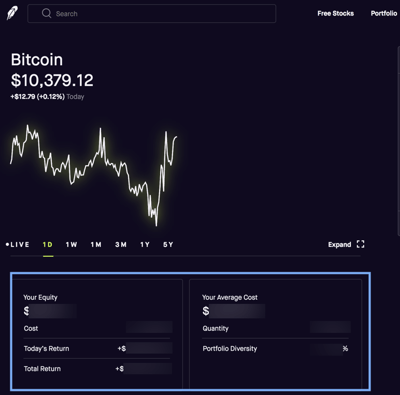Select the 1D chart range
400x395 pixels.
coord(48,244)
